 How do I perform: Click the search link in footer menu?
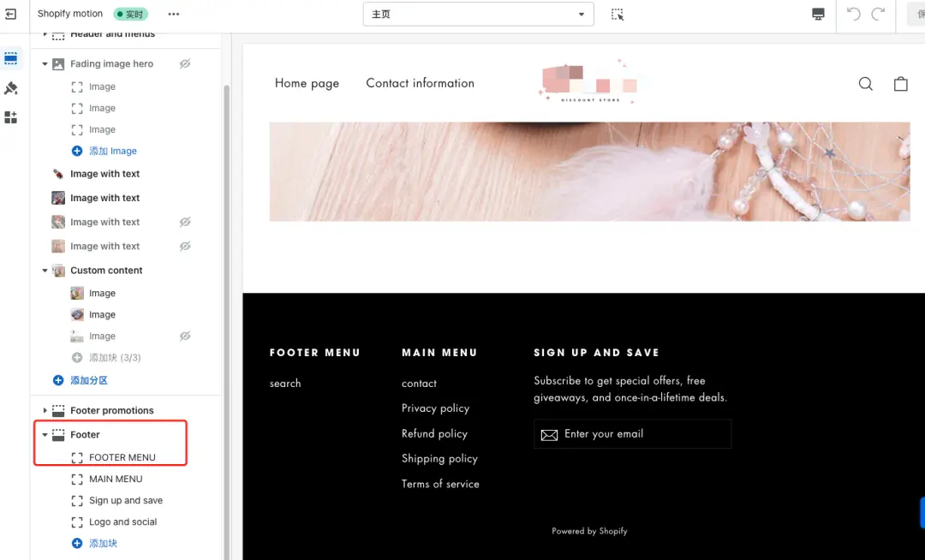click(285, 383)
